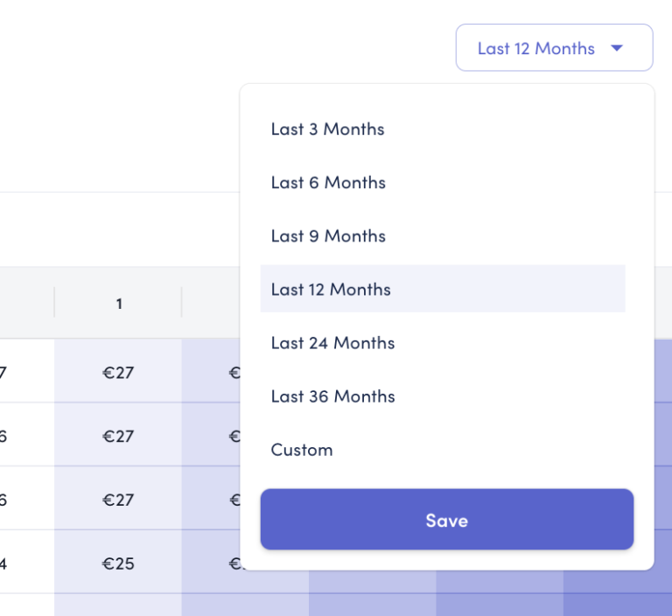Screen dimensions: 672x616
Task: Click the €27 cell in the first row
Action: (x=118, y=373)
